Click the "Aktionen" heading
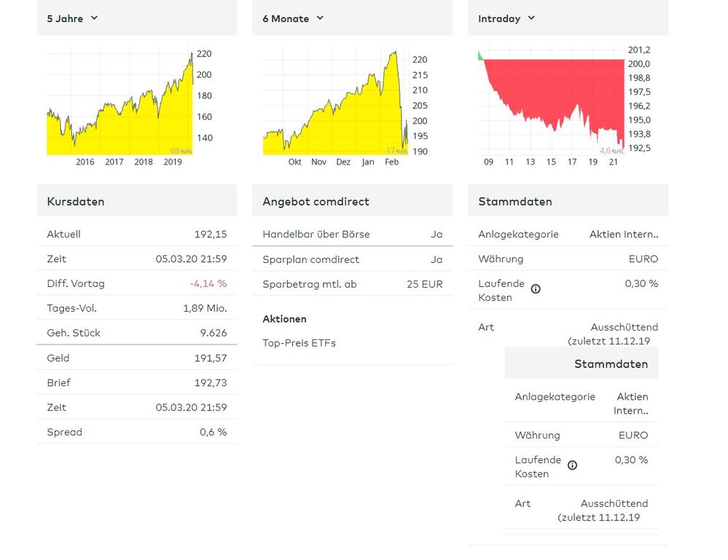 tap(284, 319)
